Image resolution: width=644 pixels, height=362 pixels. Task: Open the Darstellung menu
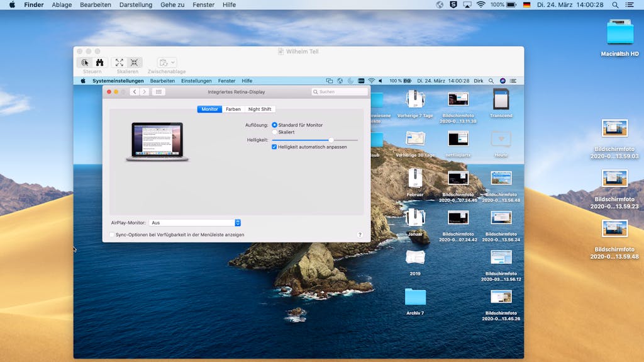coord(136,5)
